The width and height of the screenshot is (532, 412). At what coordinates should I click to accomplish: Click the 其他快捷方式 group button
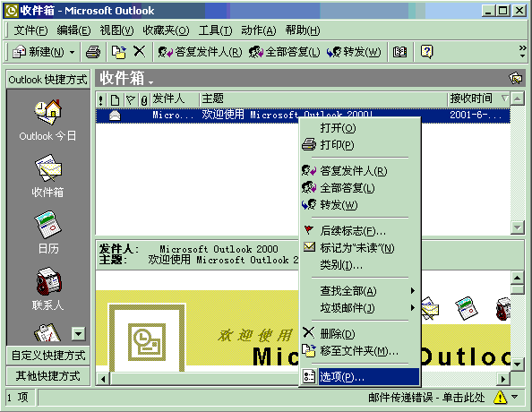47,375
